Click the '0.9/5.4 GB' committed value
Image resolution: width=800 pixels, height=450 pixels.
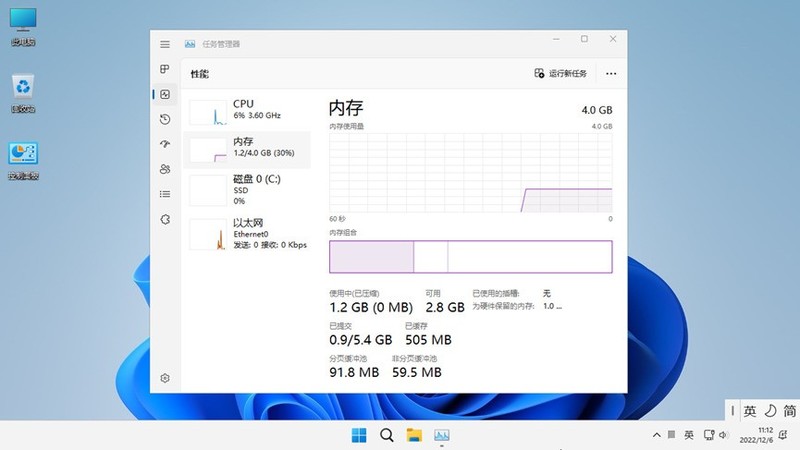click(361, 340)
